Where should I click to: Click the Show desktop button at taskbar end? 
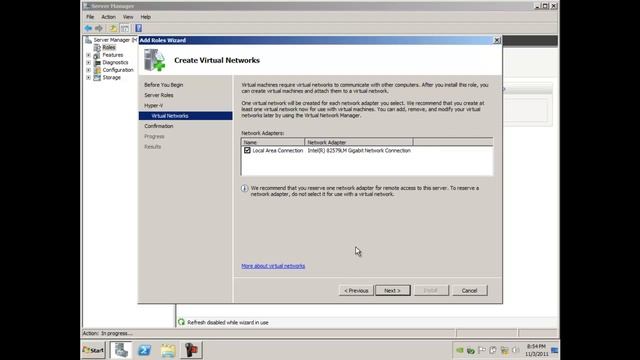555,350
